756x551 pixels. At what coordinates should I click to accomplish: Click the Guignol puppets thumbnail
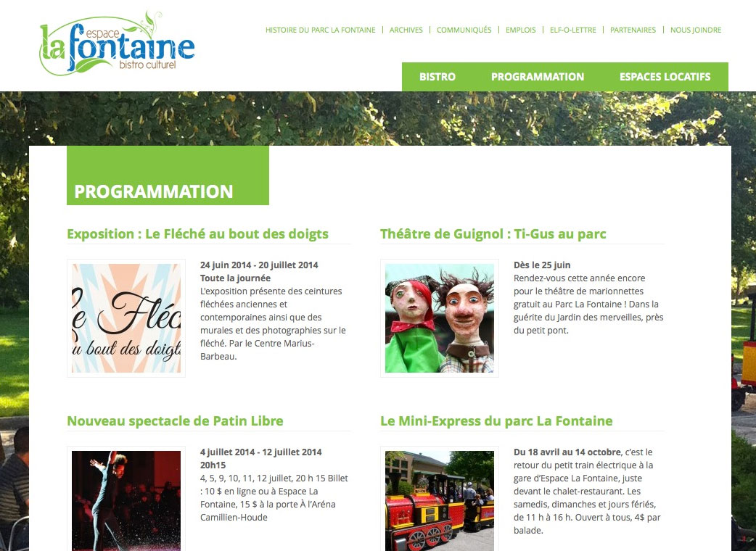439,318
